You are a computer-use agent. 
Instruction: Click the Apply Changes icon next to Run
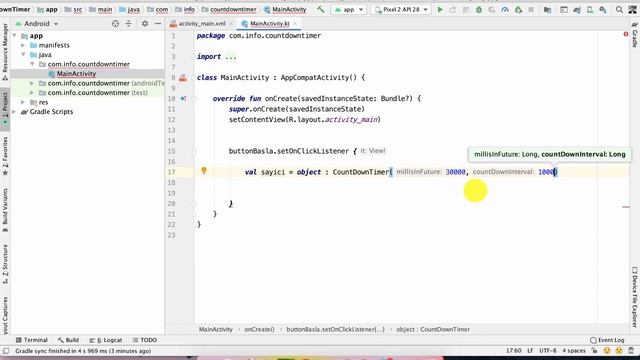[x=453, y=9]
